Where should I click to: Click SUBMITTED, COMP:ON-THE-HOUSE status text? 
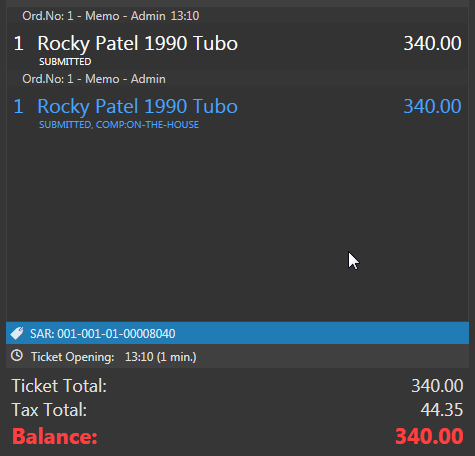(x=119, y=125)
